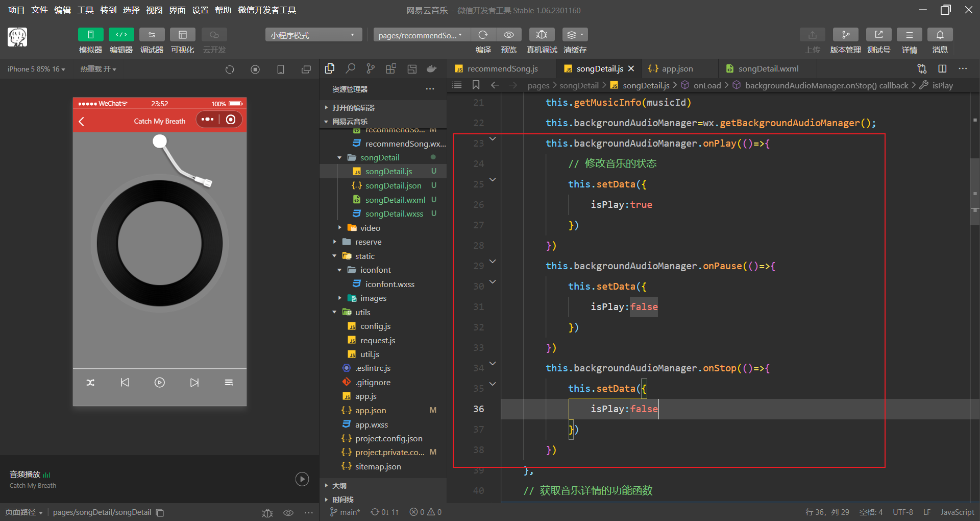Click play button in simulator music player
Image resolution: width=980 pixels, height=521 pixels.
160,382
